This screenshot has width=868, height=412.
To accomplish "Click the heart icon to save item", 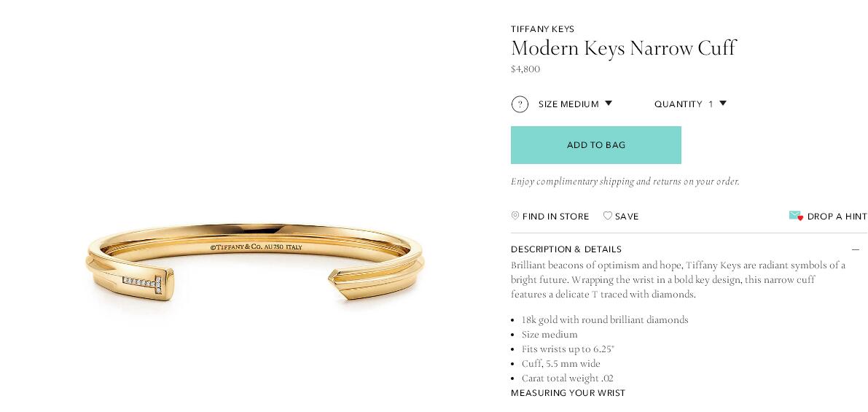I will click(608, 216).
